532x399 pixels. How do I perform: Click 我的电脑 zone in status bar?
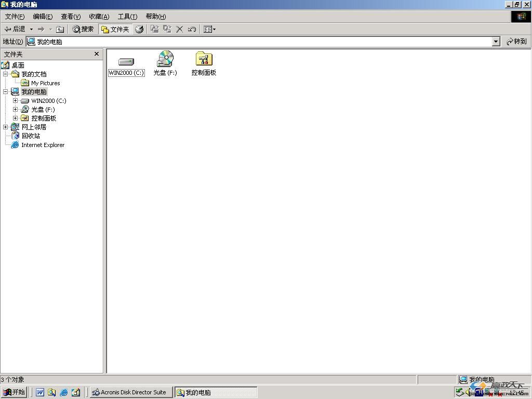pos(477,379)
